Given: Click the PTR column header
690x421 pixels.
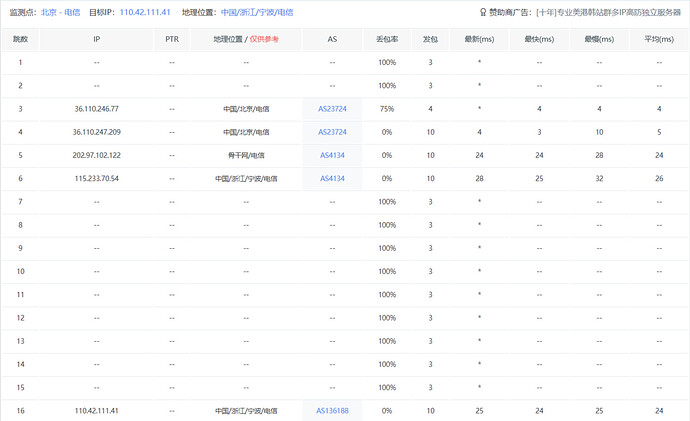Looking at the screenshot, I should click(x=172, y=39).
